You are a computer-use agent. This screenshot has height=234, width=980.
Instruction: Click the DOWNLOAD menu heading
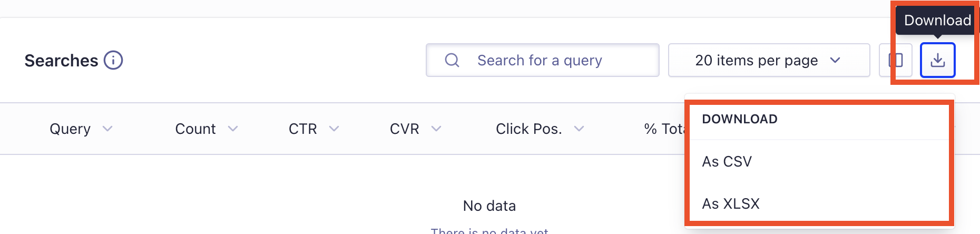pos(740,119)
